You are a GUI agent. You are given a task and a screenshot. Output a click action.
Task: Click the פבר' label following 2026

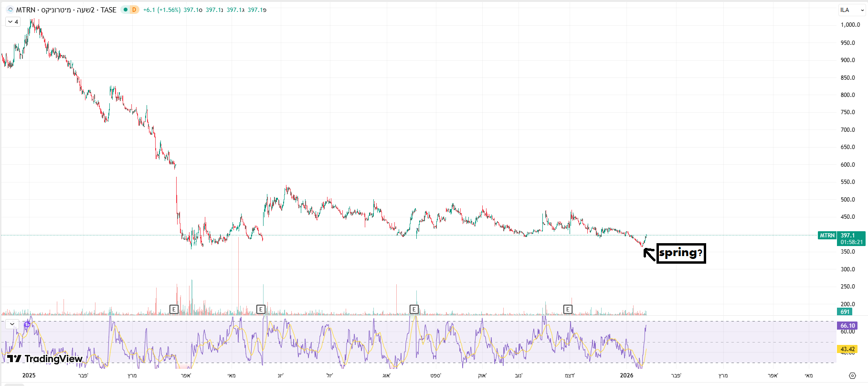[676, 375]
